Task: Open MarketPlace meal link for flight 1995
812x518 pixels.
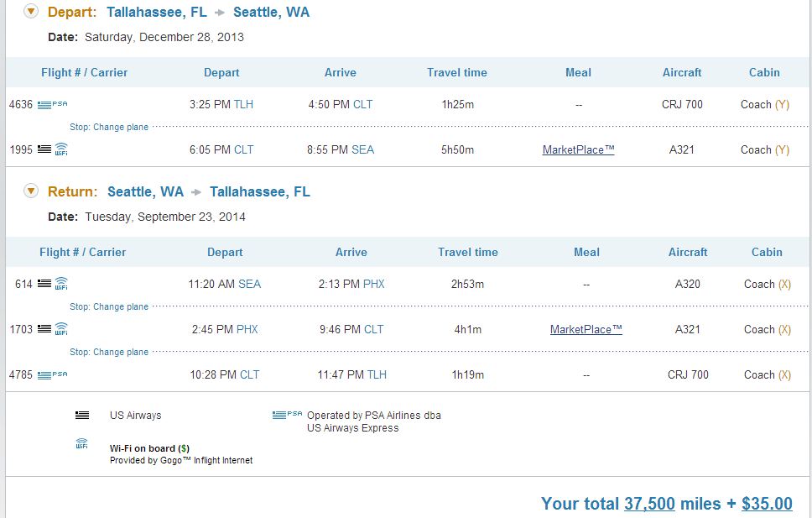Action: click(x=579, y=149)
